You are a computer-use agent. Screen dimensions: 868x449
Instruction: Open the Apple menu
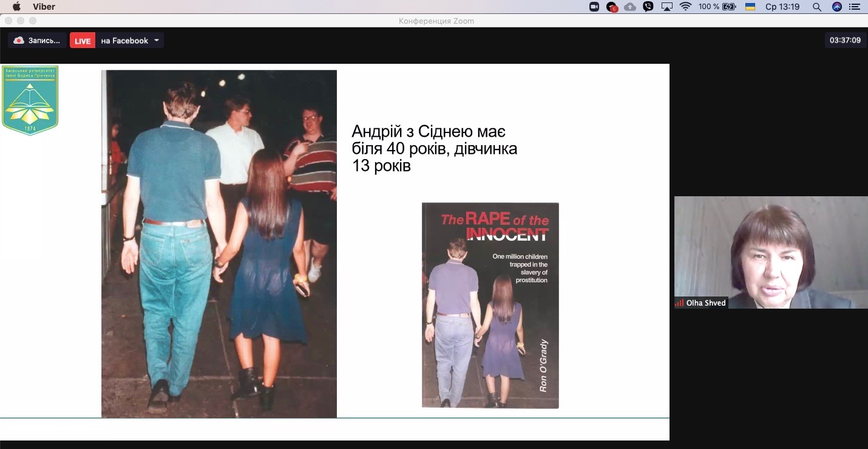[16, 7]
